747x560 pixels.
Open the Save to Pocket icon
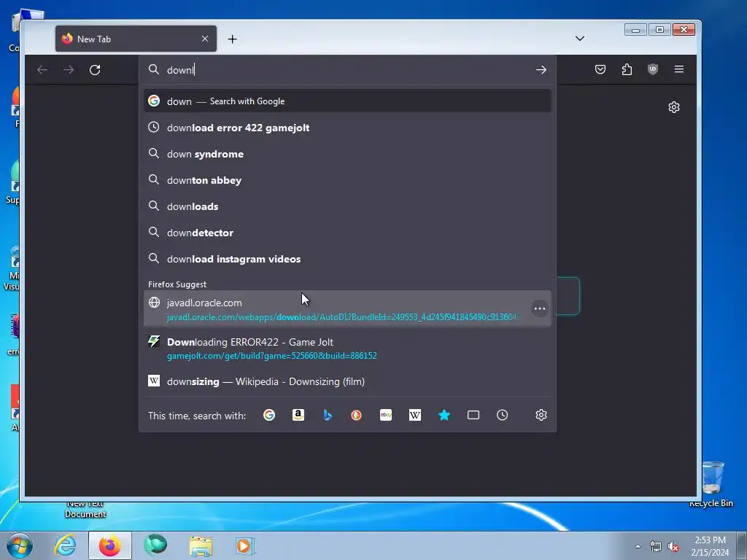click(x=600, y=69)
